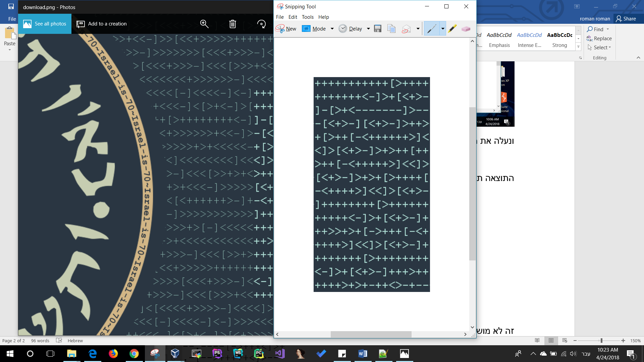Click Add a creation button
Screen dimensions: 644x362
(x=102, y=24)
